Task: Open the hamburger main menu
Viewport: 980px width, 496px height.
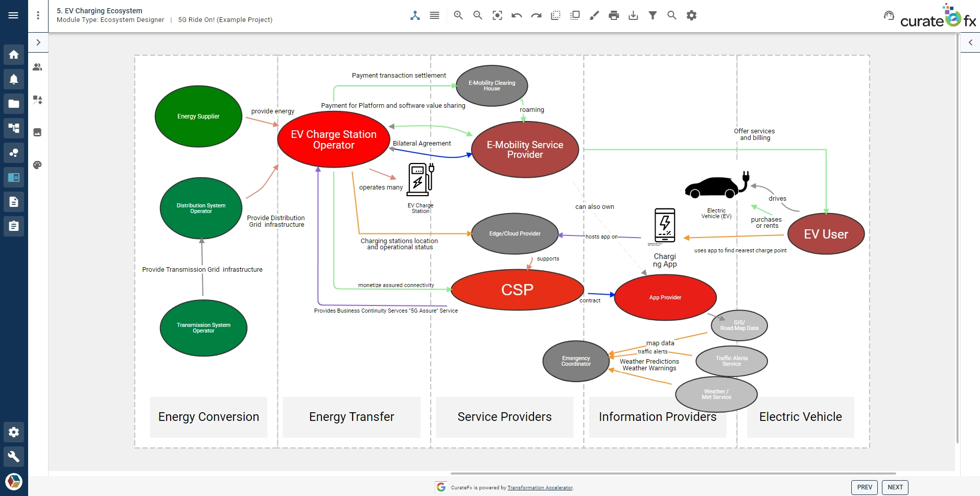Action: (x=13, y=15)
